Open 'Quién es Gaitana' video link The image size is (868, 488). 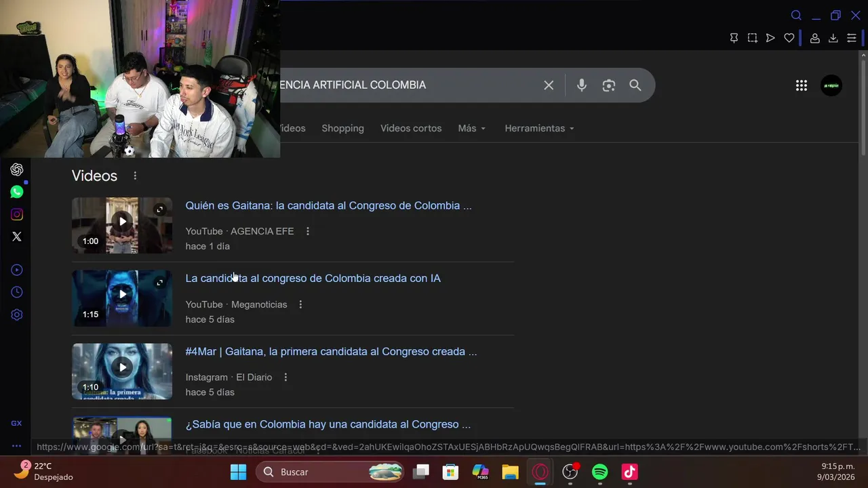328,205
